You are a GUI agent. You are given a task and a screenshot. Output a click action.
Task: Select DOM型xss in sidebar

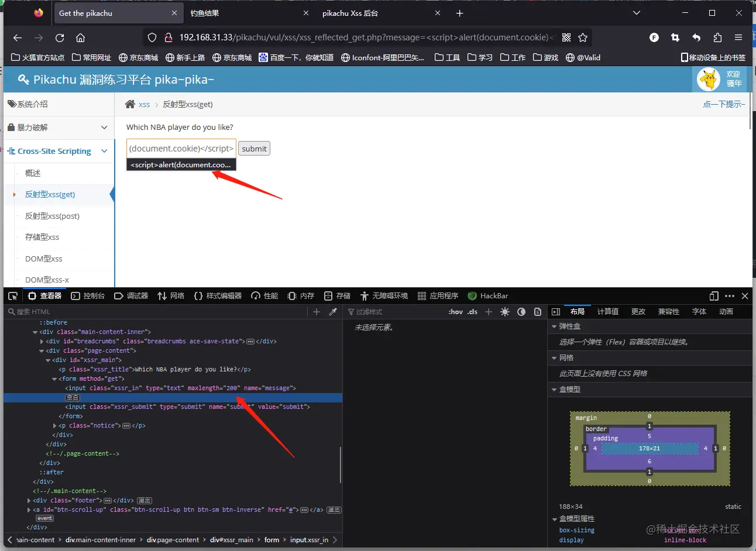44,259
